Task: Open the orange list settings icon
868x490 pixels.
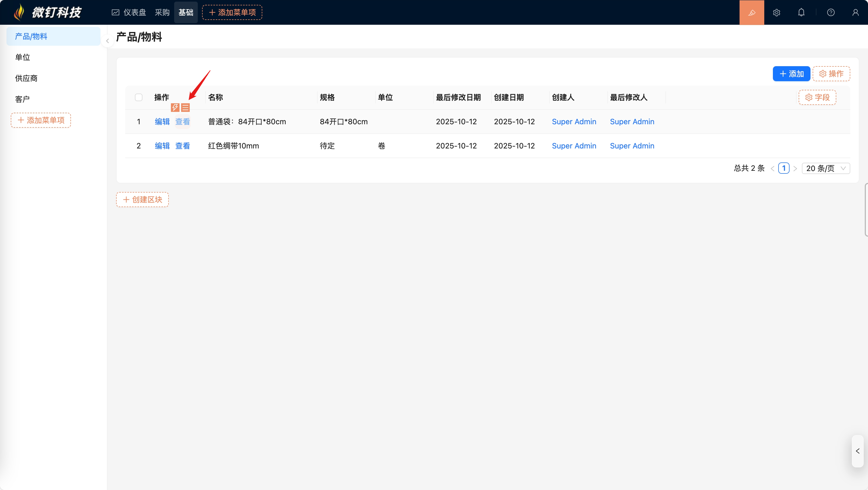Action: (x=185, y=108)
